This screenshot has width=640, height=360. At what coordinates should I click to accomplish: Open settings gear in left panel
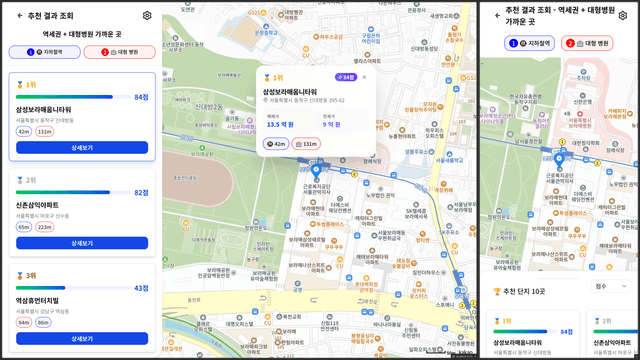(x=147, y=16)
